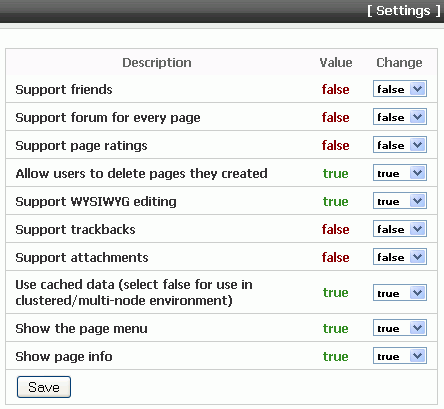Click the red false value for Support trackbacks
444x409 pixels.
click(x=335, y=229)
